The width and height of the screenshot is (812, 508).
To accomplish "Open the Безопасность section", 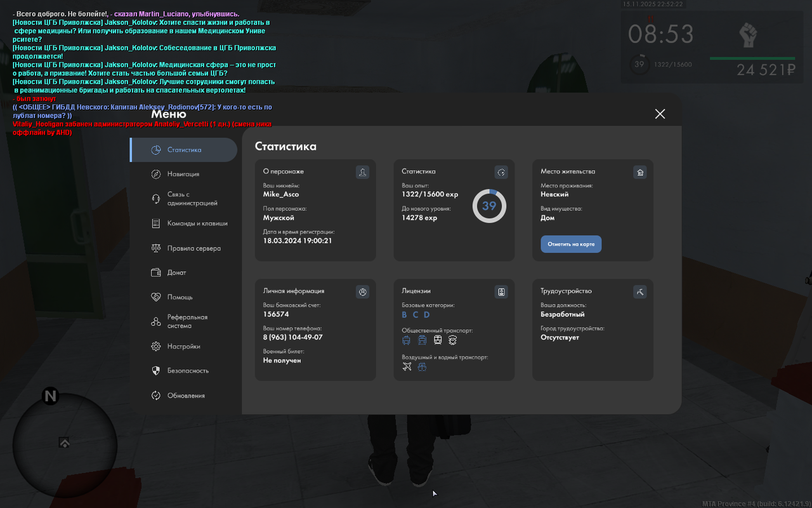I will pos(188,371).
